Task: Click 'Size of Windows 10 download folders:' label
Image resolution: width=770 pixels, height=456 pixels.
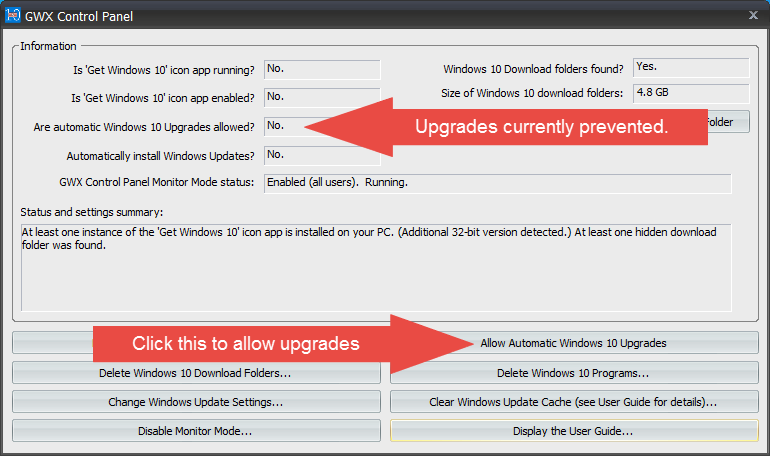Action: click(532, 93)
